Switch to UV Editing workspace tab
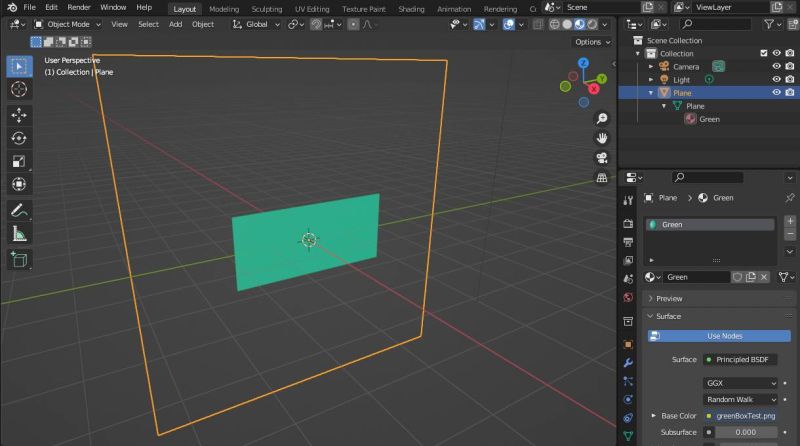Screen dimensions: 800x446 (312, 9)
